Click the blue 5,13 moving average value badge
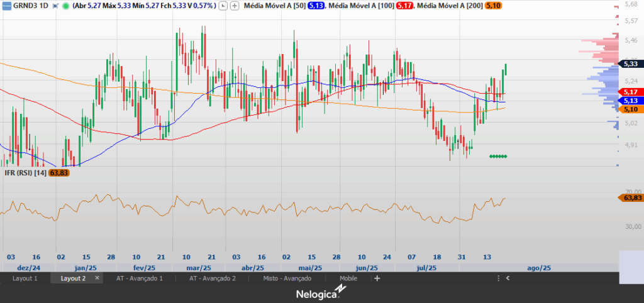This screenshot has height=303, width=644. [x=316, y=6]
